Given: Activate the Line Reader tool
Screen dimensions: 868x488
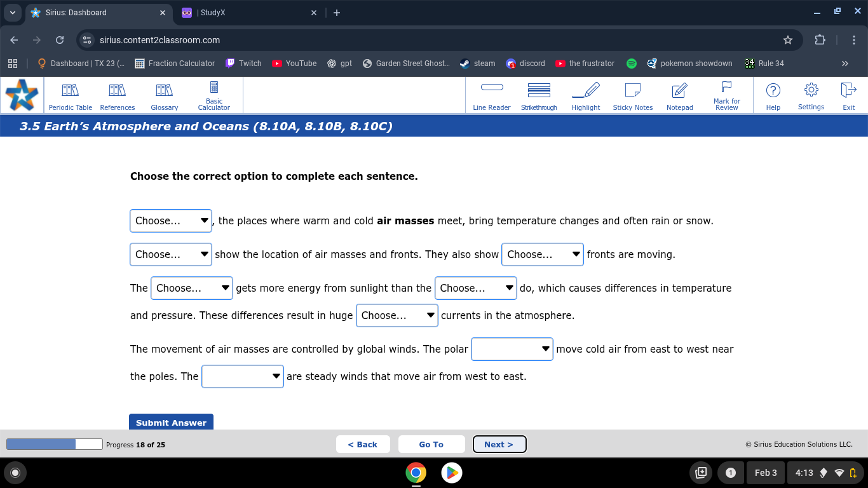Looking at the screenshot, I should coord(492,96).
